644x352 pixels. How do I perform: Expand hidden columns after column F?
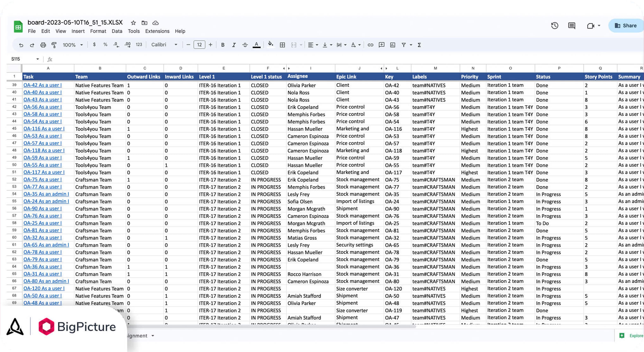point(284,68)
